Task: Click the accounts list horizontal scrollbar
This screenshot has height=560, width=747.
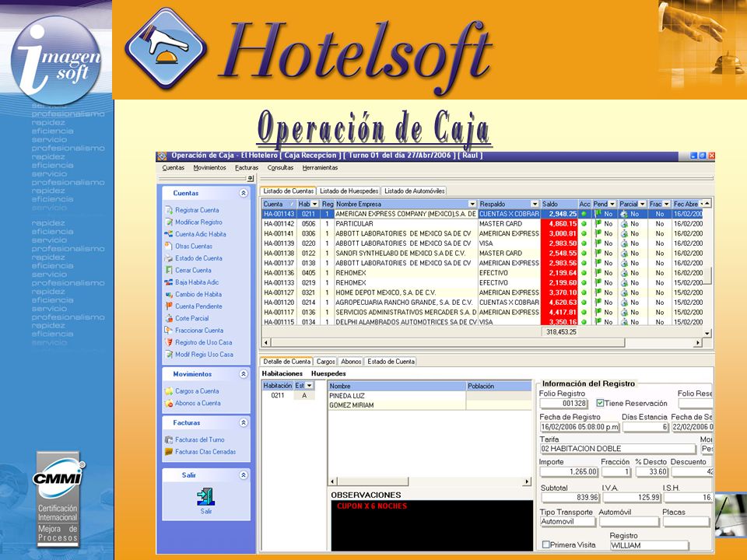Action: (x=482, y=342)
